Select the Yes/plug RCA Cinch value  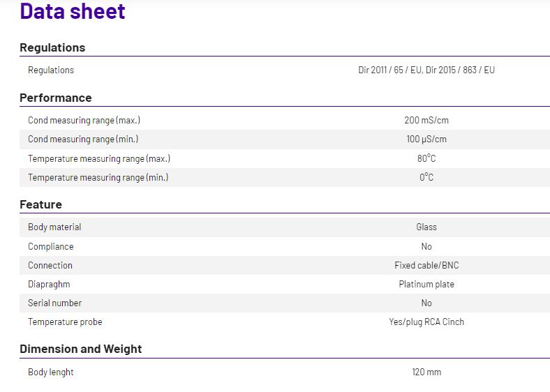click(x=426, y=322)
